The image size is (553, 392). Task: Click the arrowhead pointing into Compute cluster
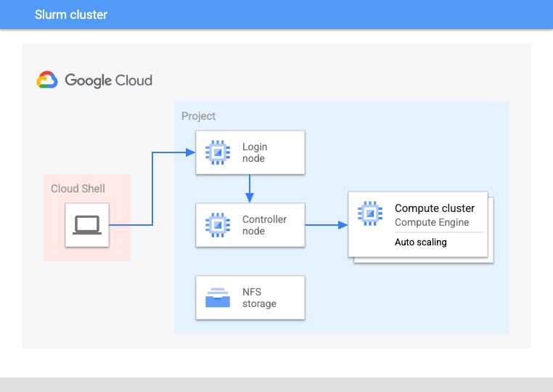pos(343,225)
